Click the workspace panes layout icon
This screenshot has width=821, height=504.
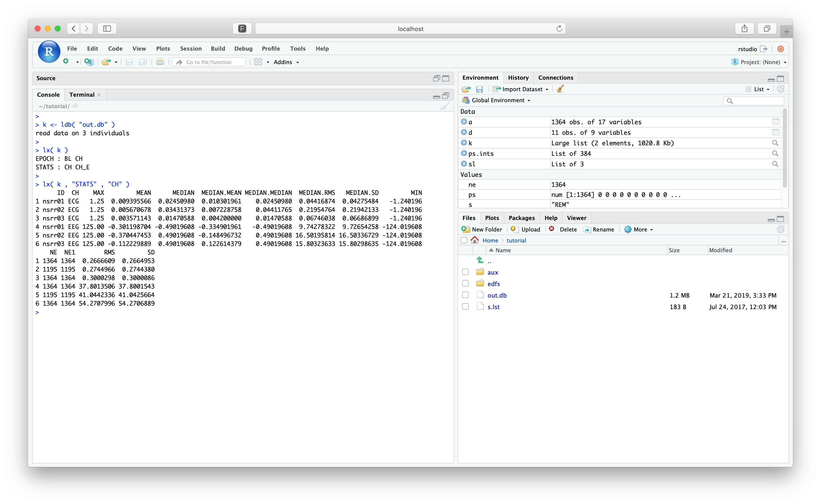258,62
